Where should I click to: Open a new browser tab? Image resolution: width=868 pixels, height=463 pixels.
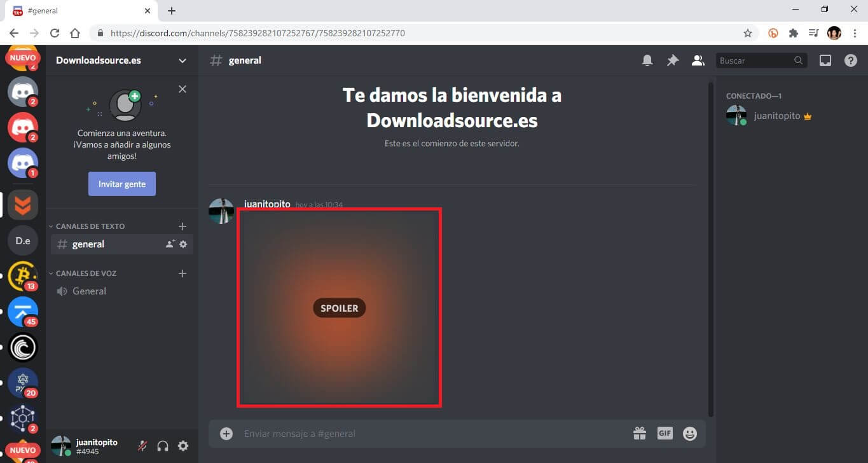click(x=172, y=11)
